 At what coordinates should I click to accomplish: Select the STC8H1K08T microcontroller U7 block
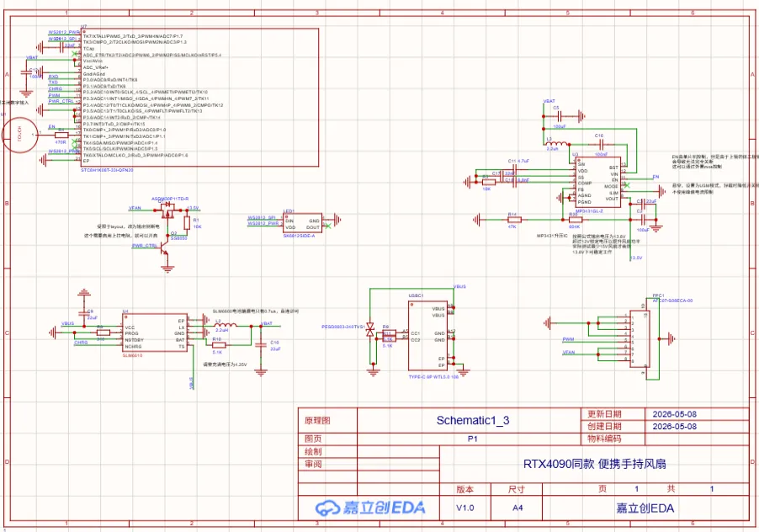click(199, 98)
